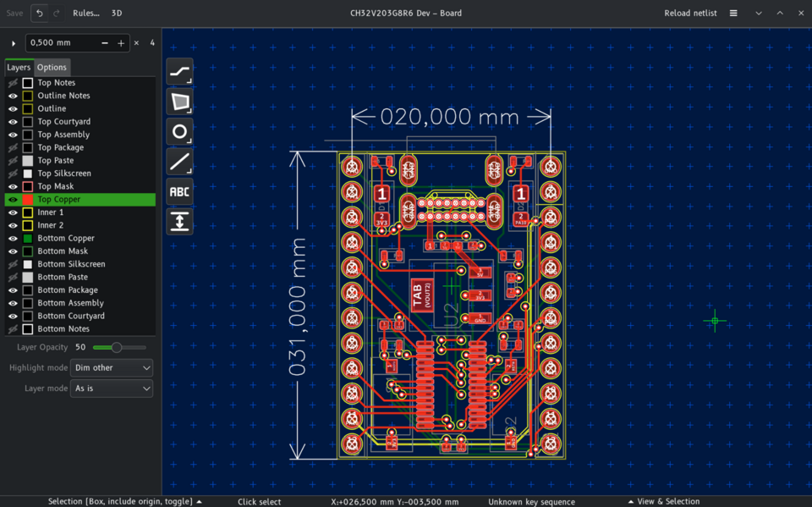This screenshot has width=812, height=507.
Task: Hide the Bottom Copper layer
Action: [x=13, y=239]
